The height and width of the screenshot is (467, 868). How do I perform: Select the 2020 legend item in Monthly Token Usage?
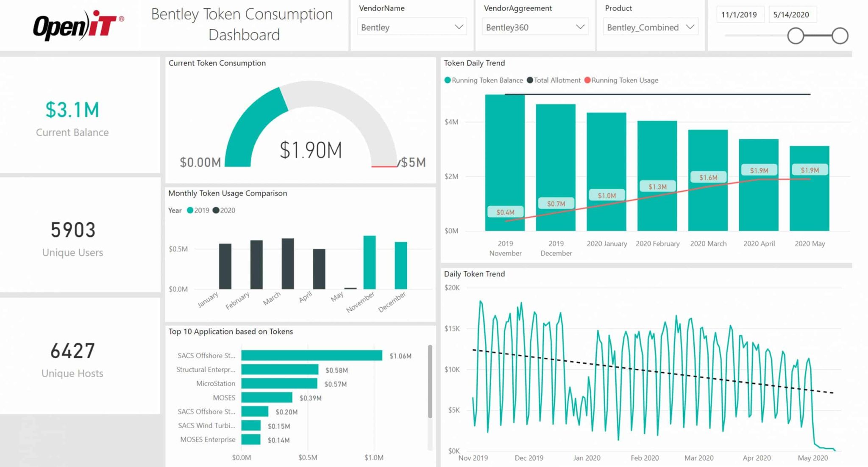[225, 210]
